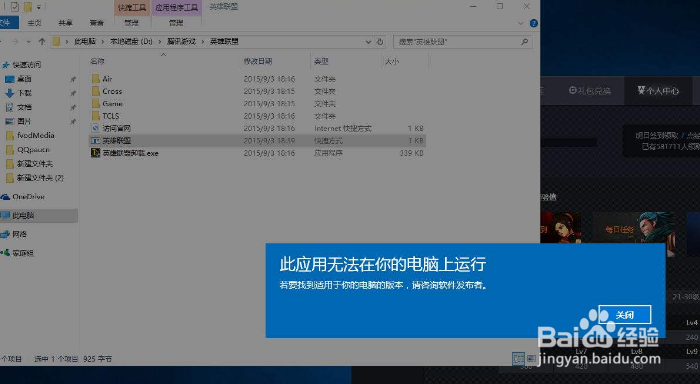700x384 pixels.
Task: Open the Game folder icon
Action: [95, 104]
